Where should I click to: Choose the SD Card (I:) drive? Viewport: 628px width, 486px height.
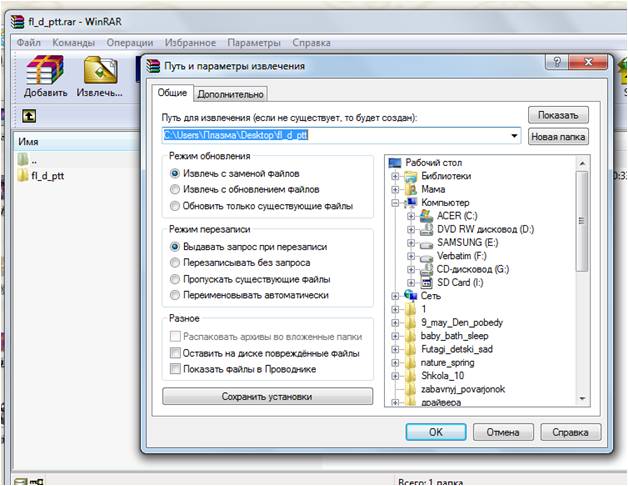pos(460,282)
